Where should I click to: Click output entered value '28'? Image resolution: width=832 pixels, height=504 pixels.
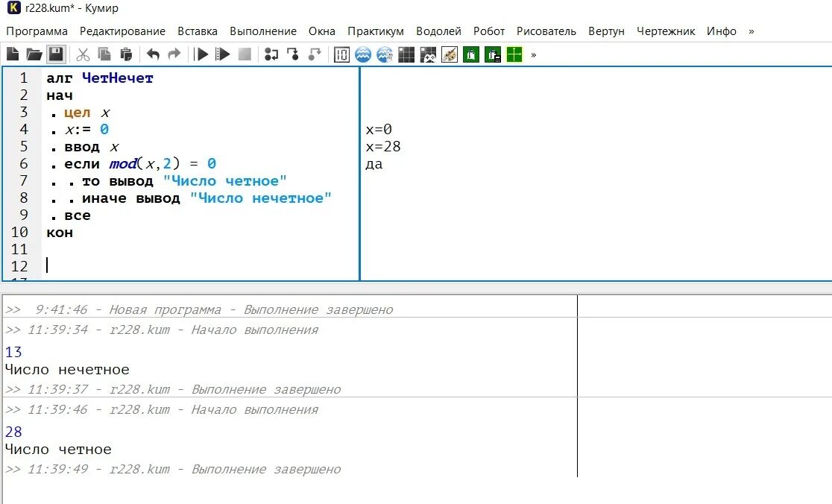click(x=14, y=432)
